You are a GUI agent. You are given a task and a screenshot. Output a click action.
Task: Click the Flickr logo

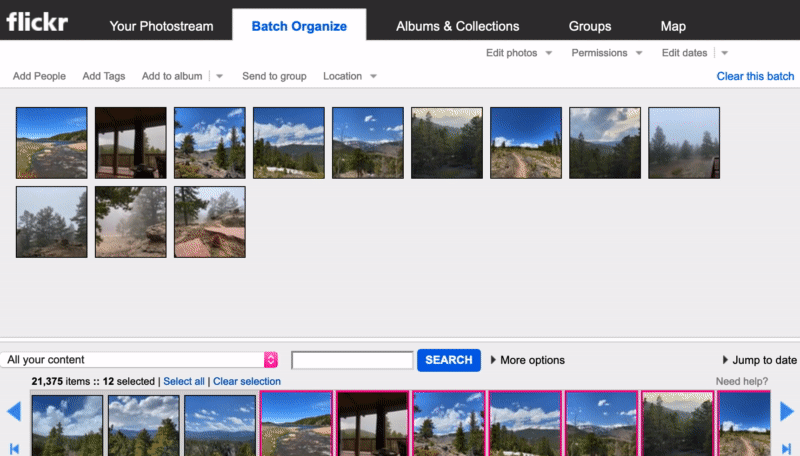tap(37, 22)
